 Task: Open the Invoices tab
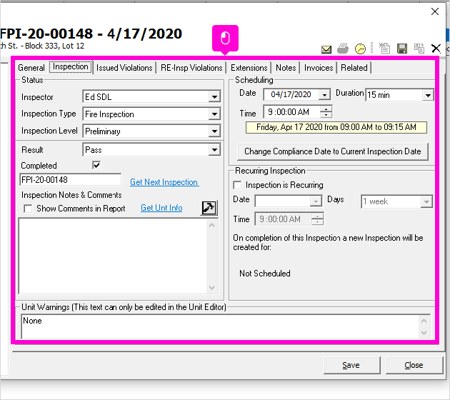pos(318,68)
